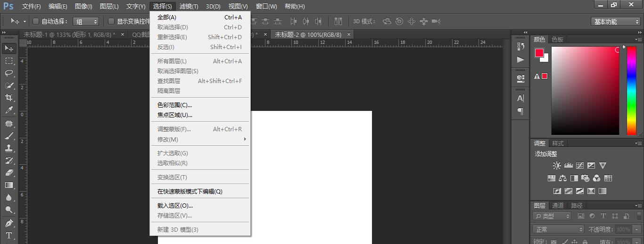Image resolution: width=644 pixels, height=244 pixels.
Task: Toggle type layer filter in Layers panel
Action: coord(603,216)
